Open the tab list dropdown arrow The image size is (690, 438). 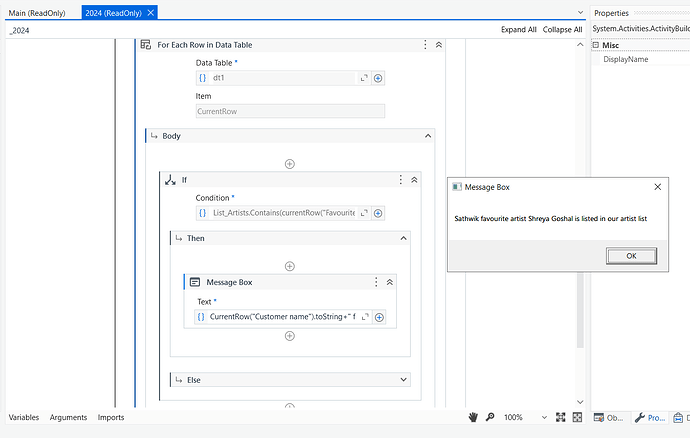tap(580, 12)
